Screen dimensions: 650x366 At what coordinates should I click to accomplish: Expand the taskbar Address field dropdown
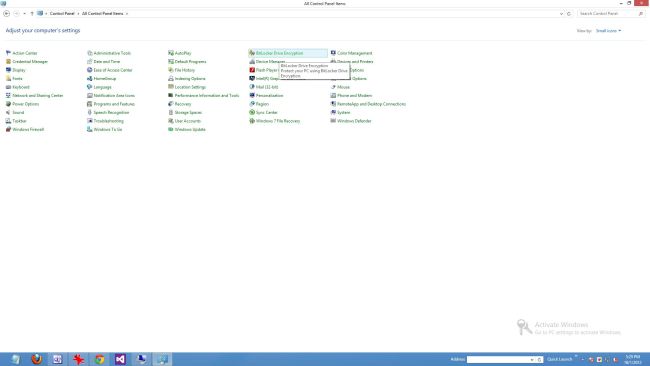532,360
